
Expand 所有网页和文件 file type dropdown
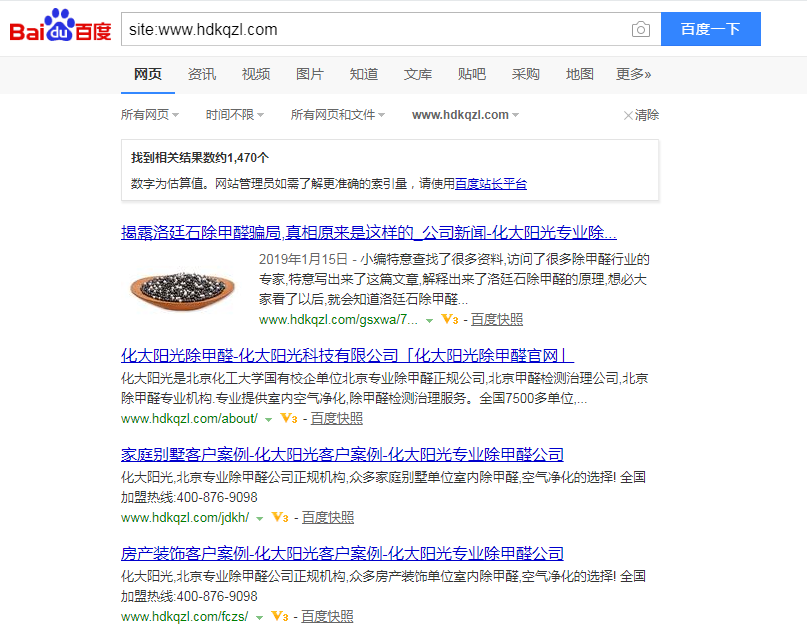(x=337, y=115)
